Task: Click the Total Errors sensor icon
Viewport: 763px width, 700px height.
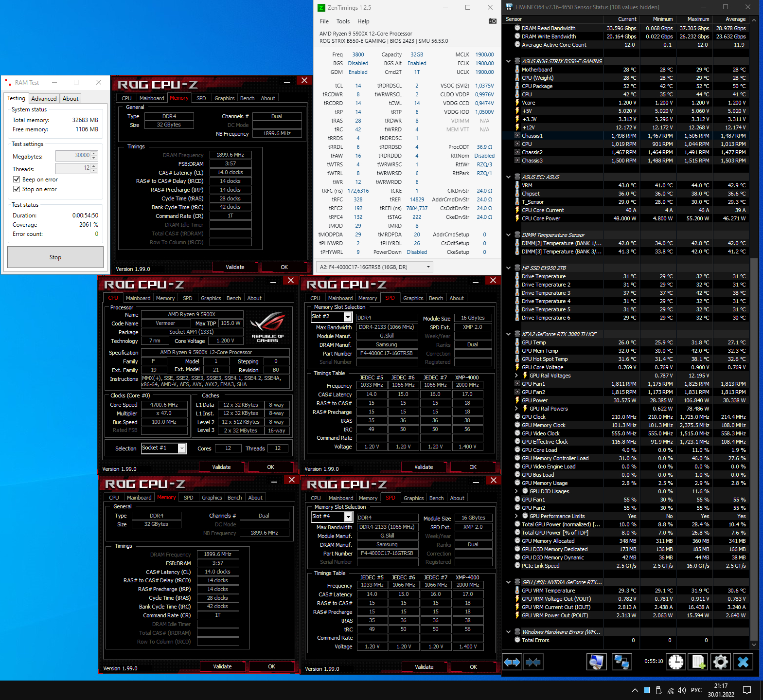Action: coord(517,640)
